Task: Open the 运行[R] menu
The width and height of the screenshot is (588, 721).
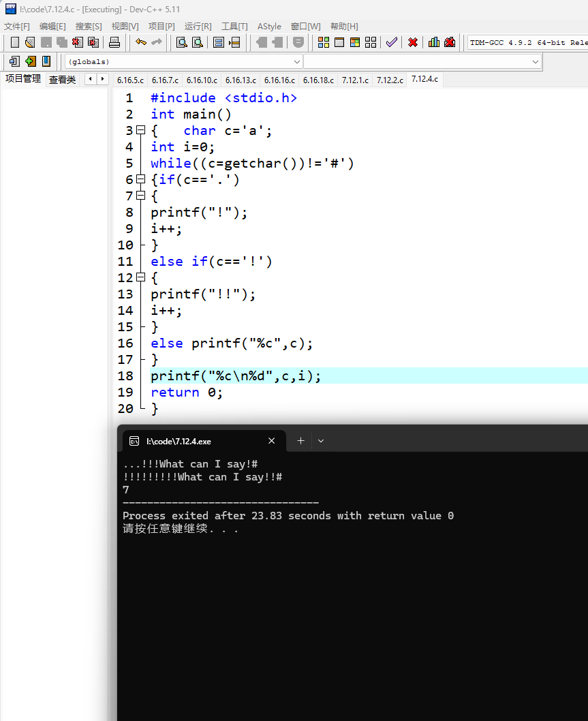Action: click(x=198, y=26)
